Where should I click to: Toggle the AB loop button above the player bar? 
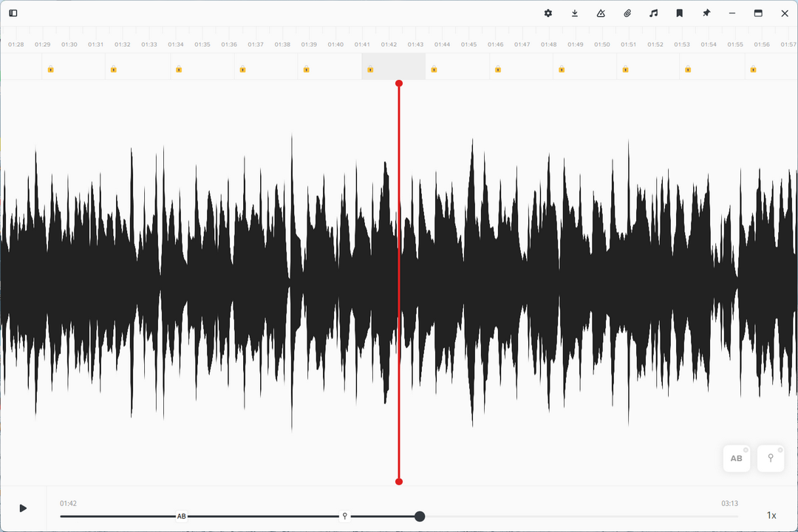tap(737, 458)
